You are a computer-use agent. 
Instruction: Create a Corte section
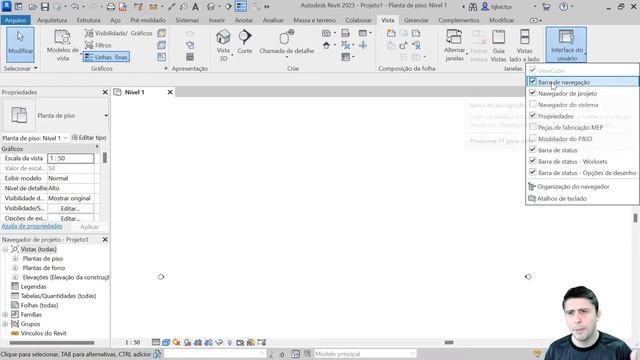[x=244, y=42]
